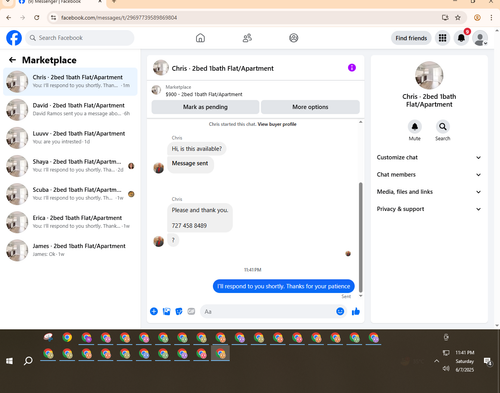
Task: Mute this chat with the bell icon
Action: 415,127
